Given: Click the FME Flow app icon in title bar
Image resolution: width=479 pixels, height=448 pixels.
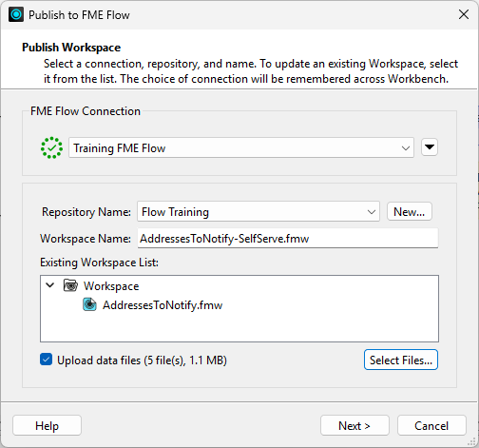Looking at the screenshot, I should pos(16,14).
